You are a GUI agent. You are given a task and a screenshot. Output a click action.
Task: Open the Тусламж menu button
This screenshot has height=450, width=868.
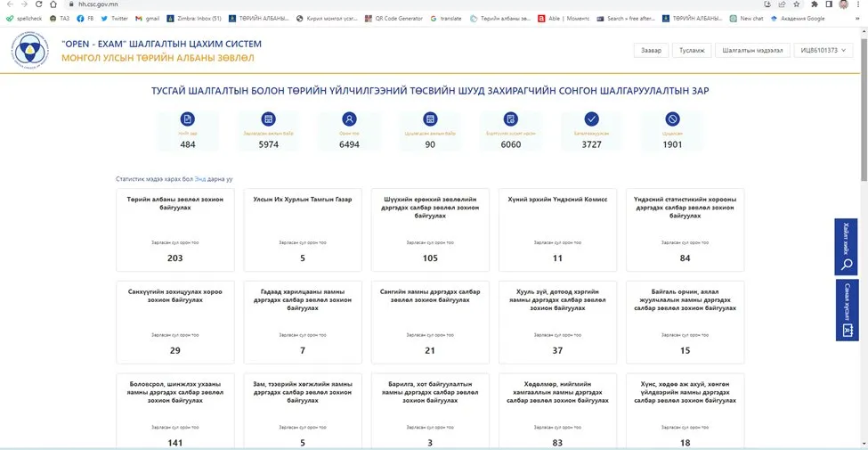click(x=692, y=51)
